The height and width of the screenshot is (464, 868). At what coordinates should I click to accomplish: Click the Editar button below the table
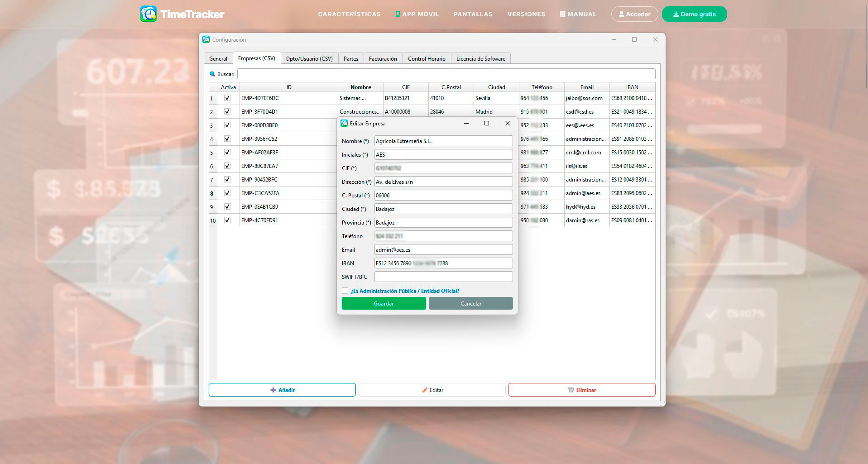(432, 390)
